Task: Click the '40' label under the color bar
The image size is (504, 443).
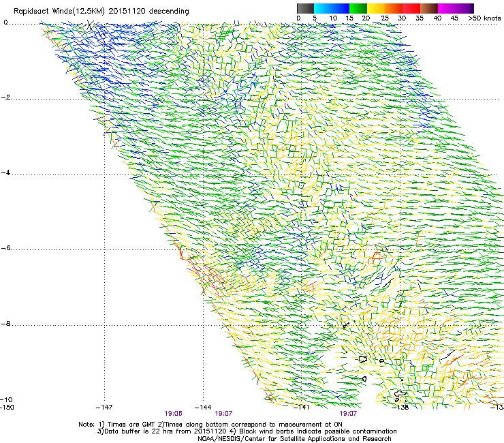Action: 437,18
